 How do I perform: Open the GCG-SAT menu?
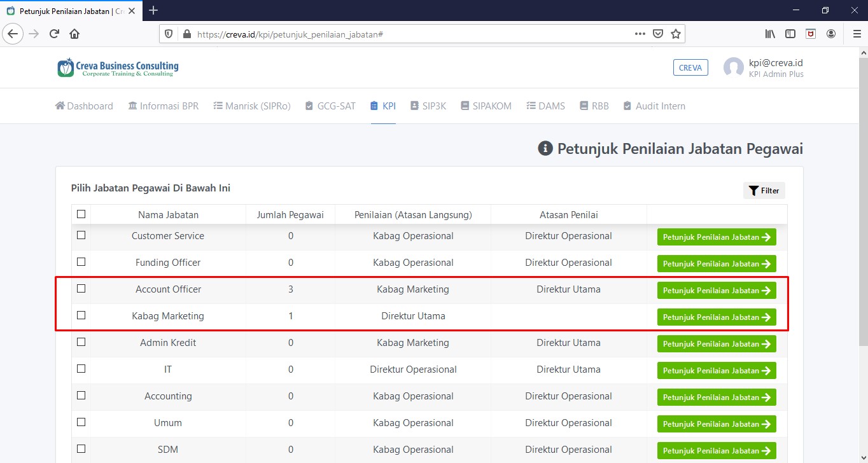point(330,106)
